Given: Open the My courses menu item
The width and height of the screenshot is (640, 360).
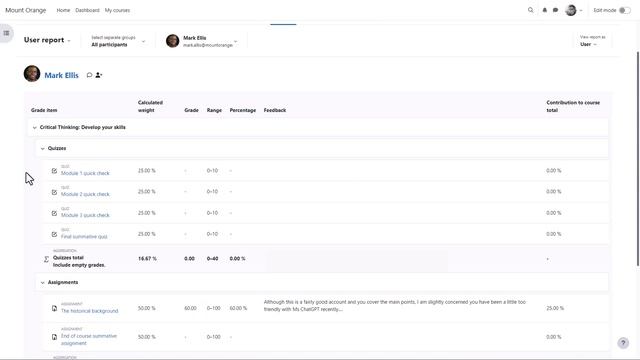Looking at the screenshot, I should point(117,10).
